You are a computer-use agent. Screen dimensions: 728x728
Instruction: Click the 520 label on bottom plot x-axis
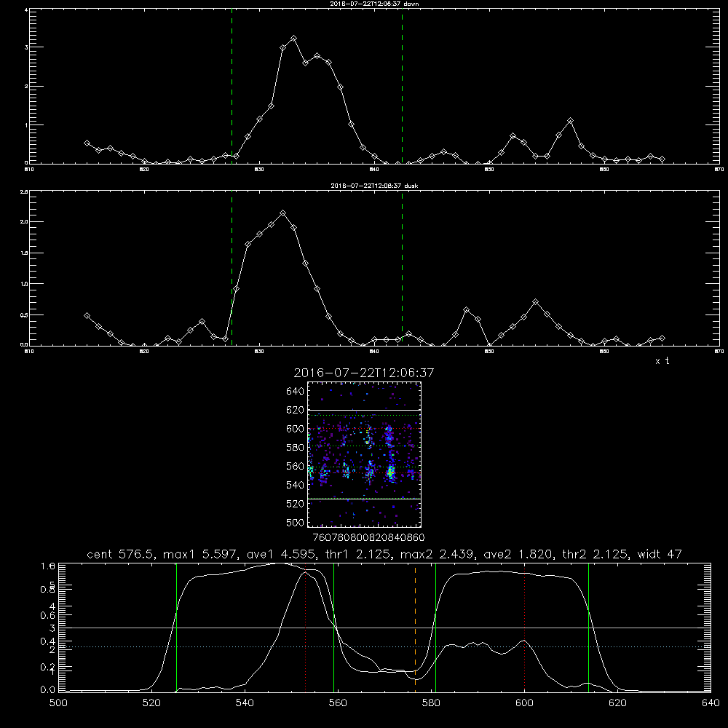(151, 703)
